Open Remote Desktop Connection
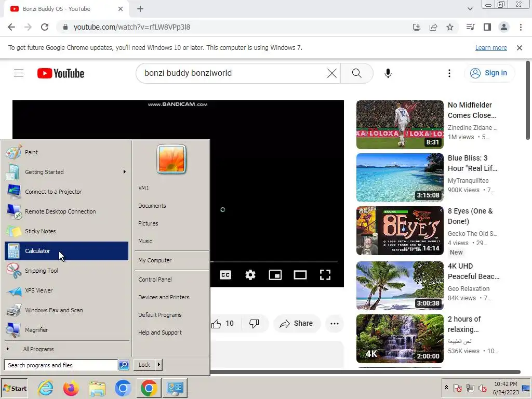Viewport: 532px width, 399px height. [66, 211]
